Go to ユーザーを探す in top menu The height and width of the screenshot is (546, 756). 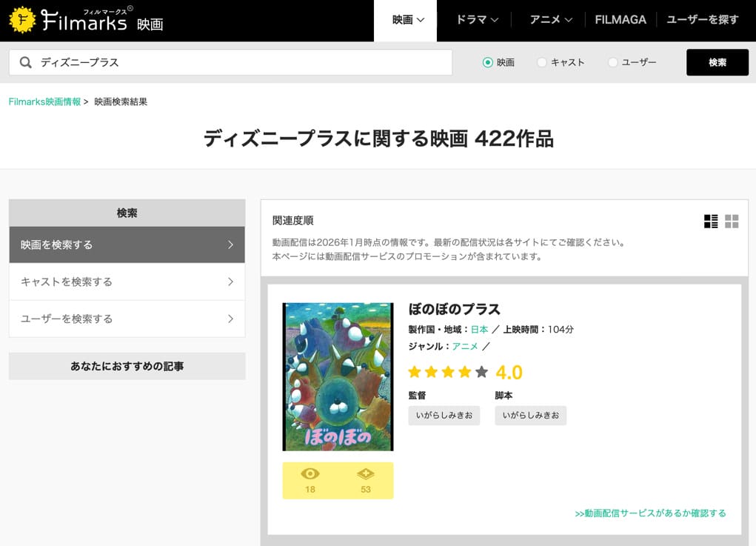(702, 20)
